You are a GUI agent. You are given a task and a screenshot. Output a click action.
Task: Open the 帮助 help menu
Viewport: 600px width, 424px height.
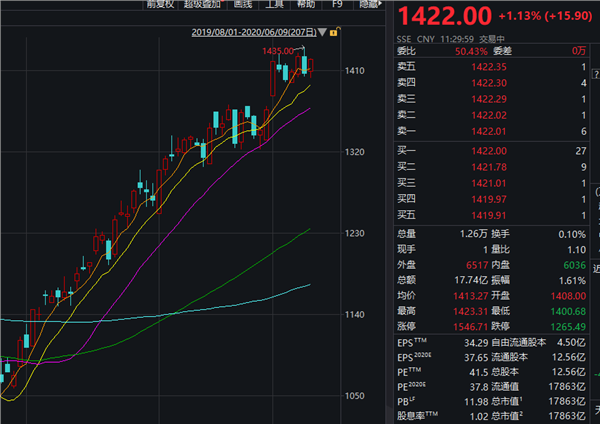point(306,4)
